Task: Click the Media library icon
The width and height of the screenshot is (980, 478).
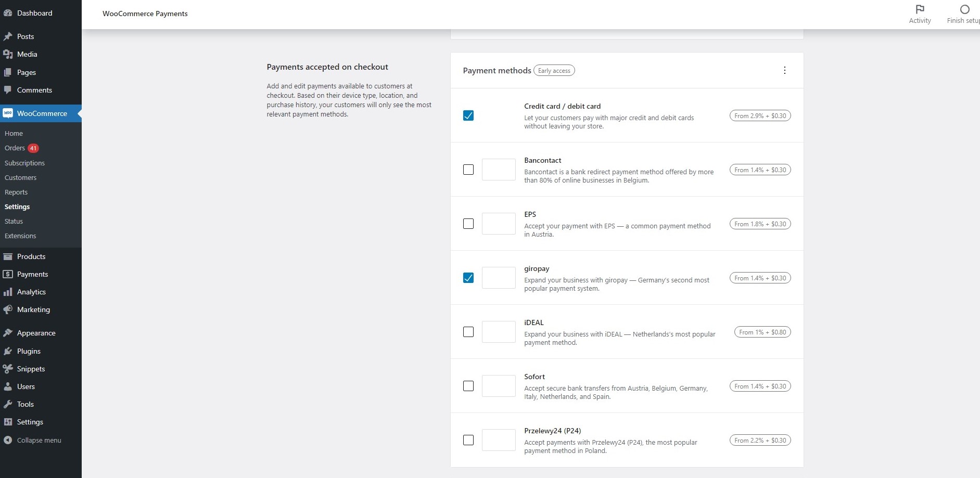Action: 8,54
